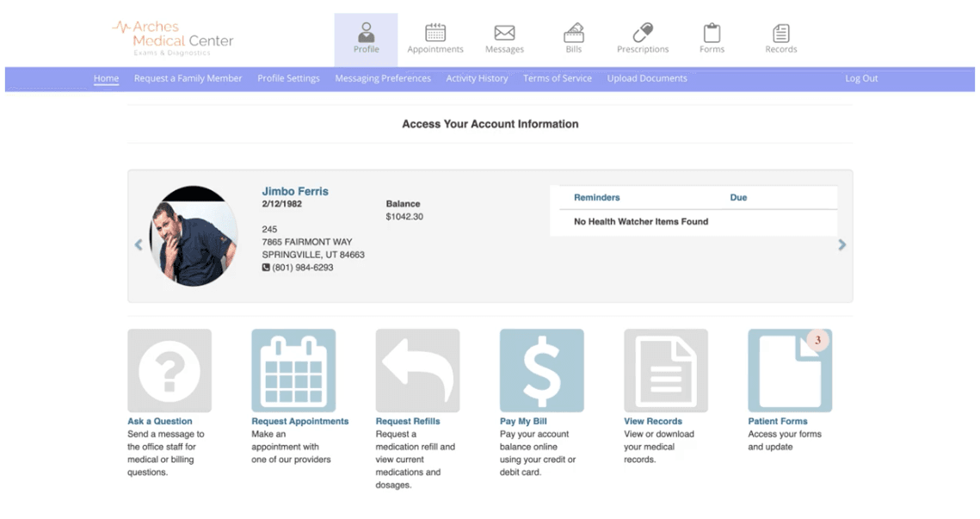Click the Request Refills text link
This screenshot has width=980, height=519.
(x=408, y=422)
